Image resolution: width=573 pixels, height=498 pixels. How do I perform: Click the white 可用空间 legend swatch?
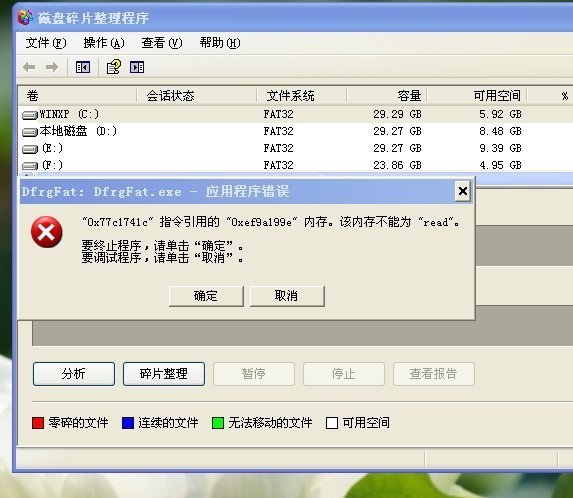pyautogui.click(x=332, y=423)
